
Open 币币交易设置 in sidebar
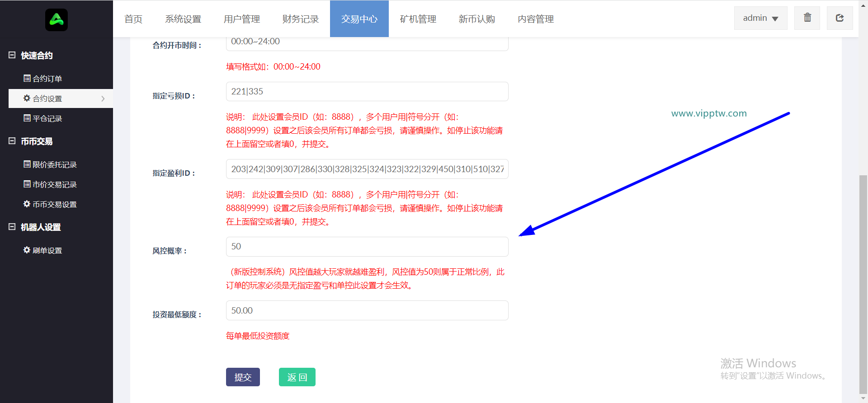[61, 204]
